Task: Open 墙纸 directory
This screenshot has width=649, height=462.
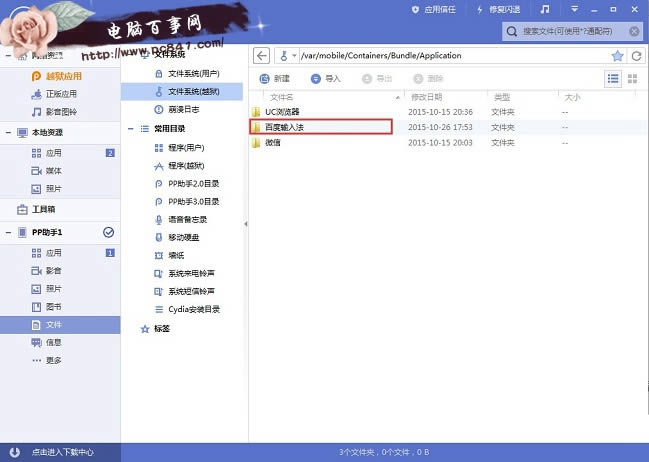Action: click(182, 255)
